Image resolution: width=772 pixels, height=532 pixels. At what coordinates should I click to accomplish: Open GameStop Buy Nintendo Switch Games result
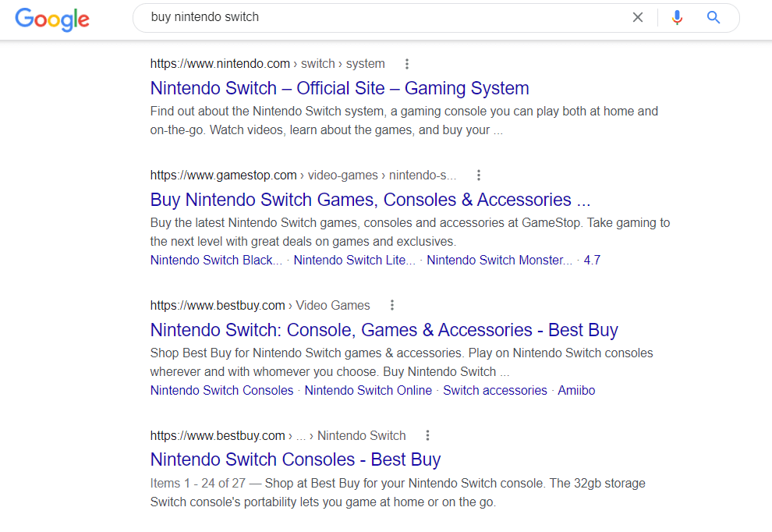(x=370, y=200)
